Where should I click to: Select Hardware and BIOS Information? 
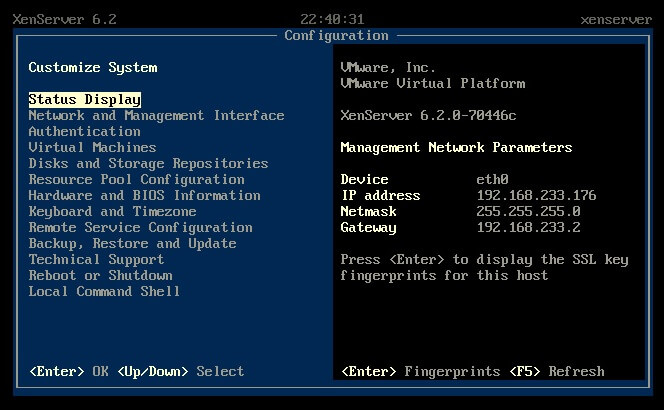pyautogui.click(x=144, y=196)
